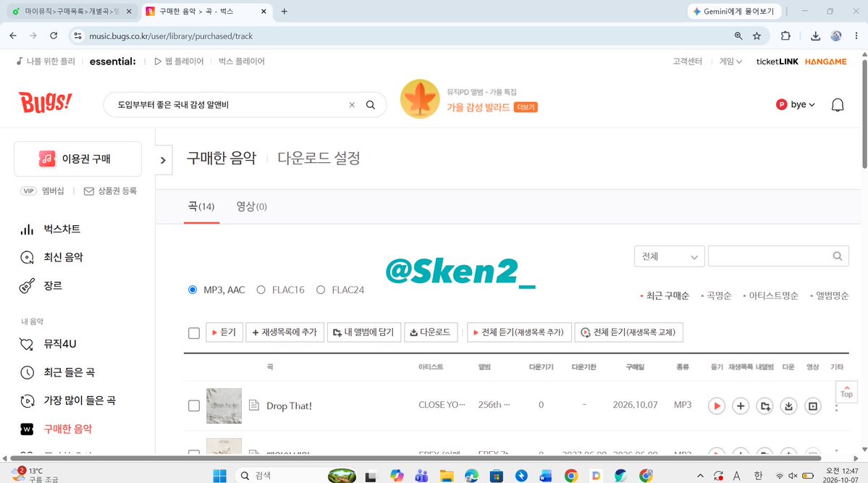Click the 이용권 구매 button
Screen dimensions: 868x483
[77, 159]
